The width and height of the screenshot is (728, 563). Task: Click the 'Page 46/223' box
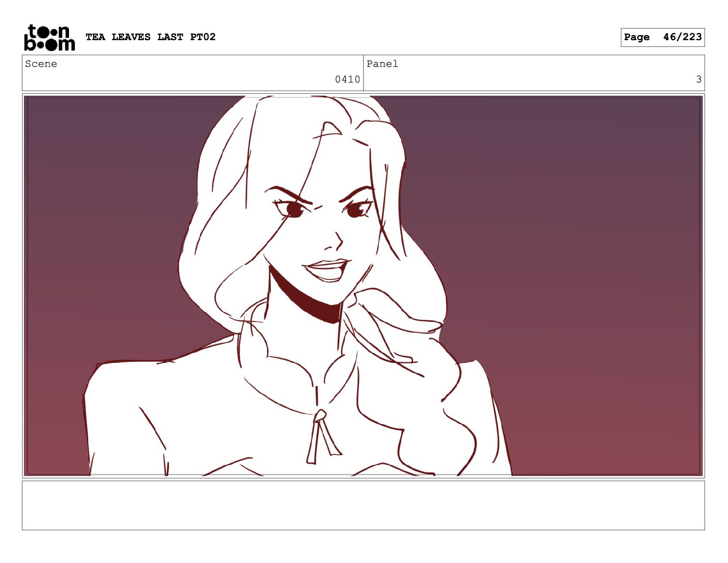[x=662, y=37]
